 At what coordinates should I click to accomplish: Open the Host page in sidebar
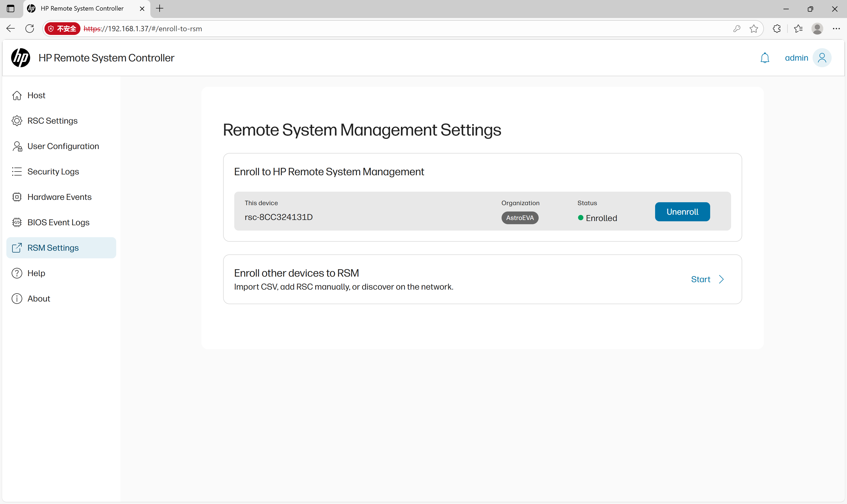(36, 96)
